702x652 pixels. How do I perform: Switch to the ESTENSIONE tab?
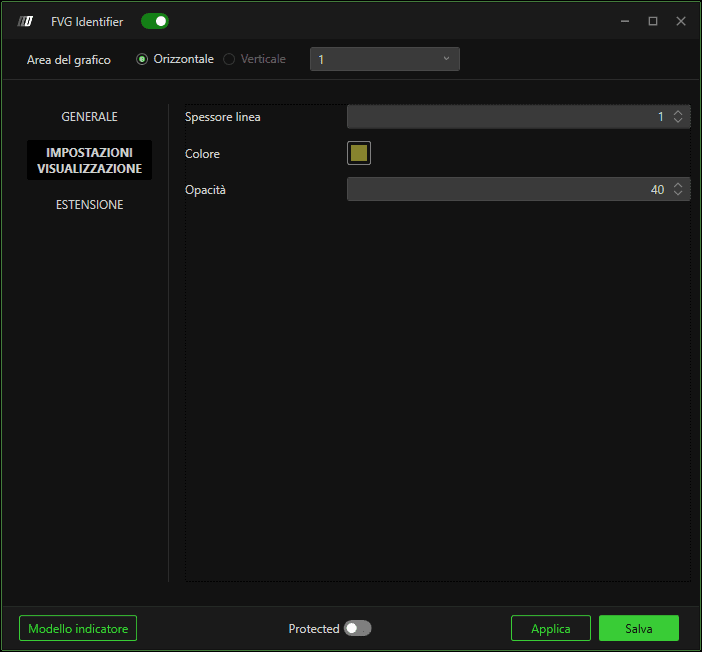pos(90,205)
